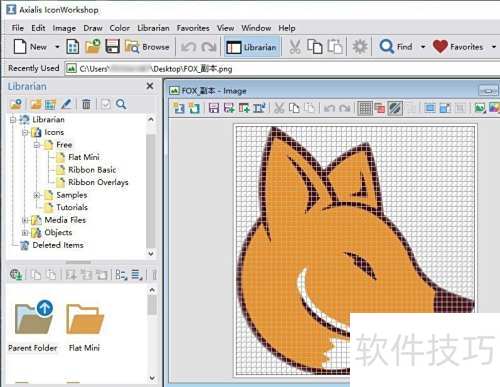Open the Edit menu
500x387 pixels.
click(x=38, y=28)
